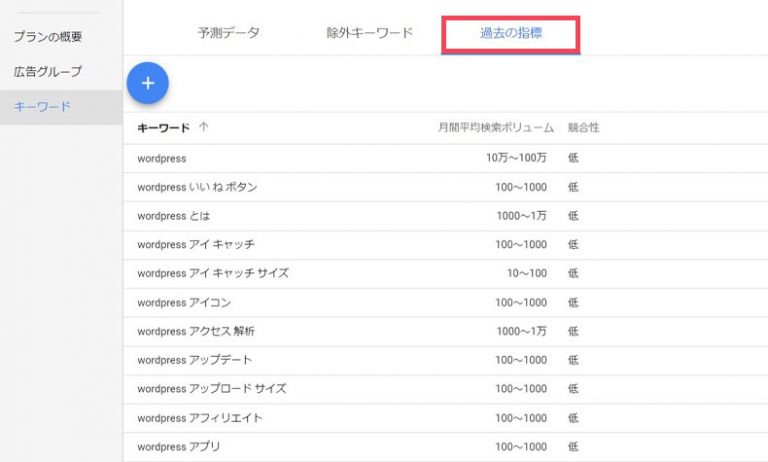Select キーワード in the left sidebar

[x=42, y=106]
